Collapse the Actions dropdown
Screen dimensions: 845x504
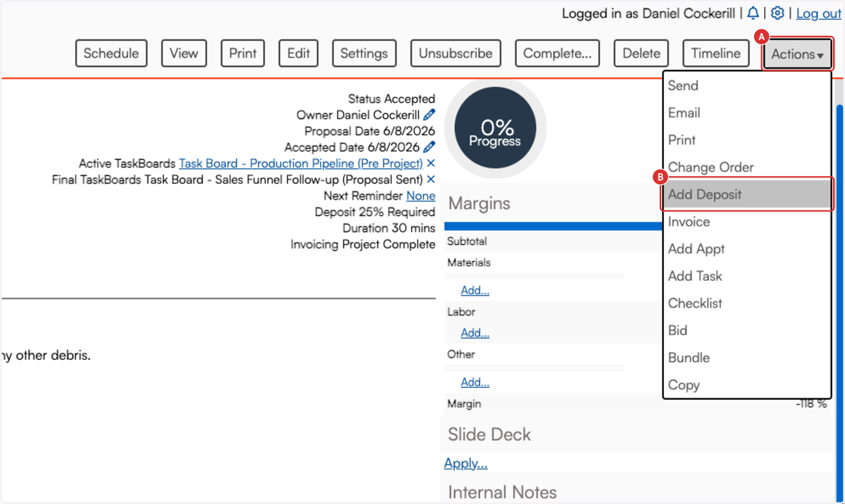797,54
